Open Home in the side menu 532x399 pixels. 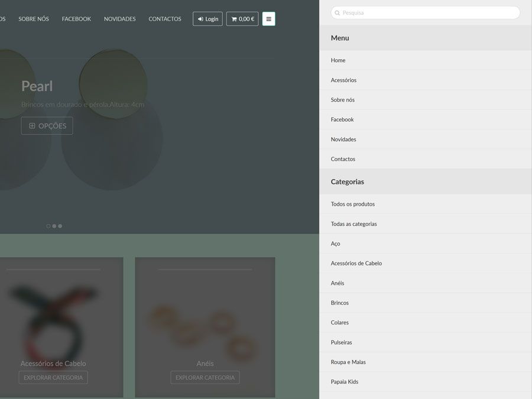338,60
